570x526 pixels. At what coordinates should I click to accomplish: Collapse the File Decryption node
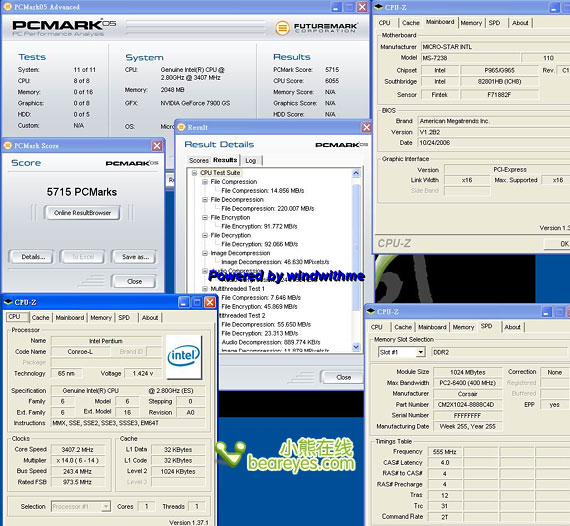point(205,235)
